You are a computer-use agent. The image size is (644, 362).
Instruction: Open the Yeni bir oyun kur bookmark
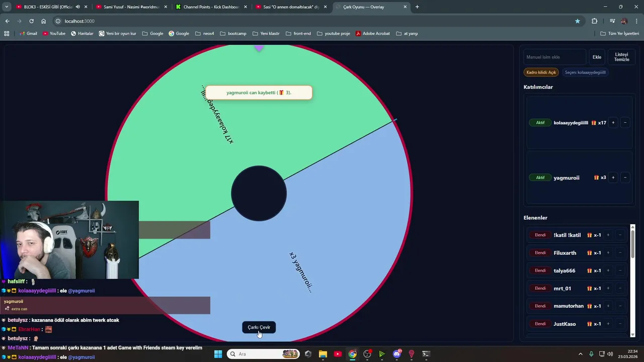click(x=118, y=34)
